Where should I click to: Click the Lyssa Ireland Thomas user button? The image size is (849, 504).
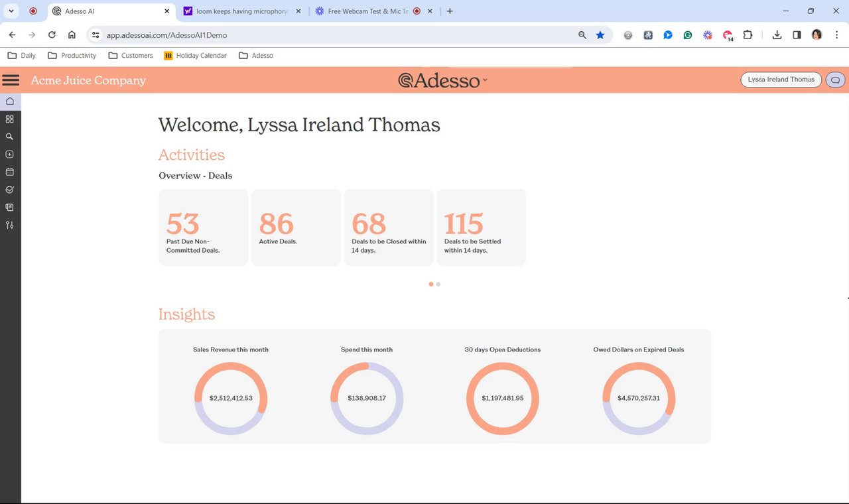click(x=781, y=80)
